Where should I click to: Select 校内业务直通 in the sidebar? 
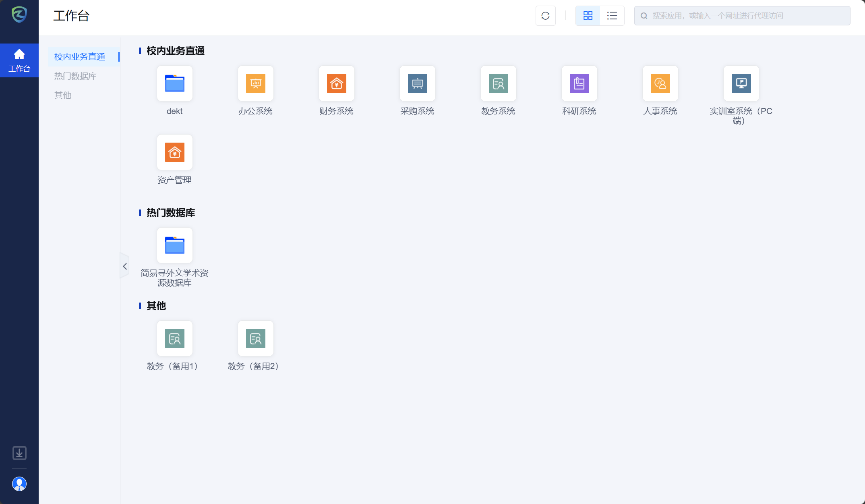[79, 57]
